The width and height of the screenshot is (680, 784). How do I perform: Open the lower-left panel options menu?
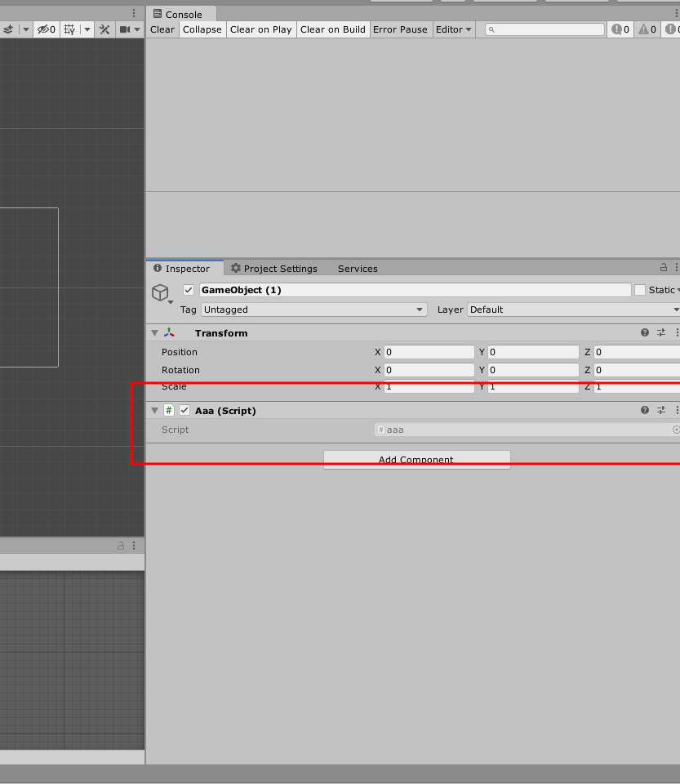tap(134, 546)
